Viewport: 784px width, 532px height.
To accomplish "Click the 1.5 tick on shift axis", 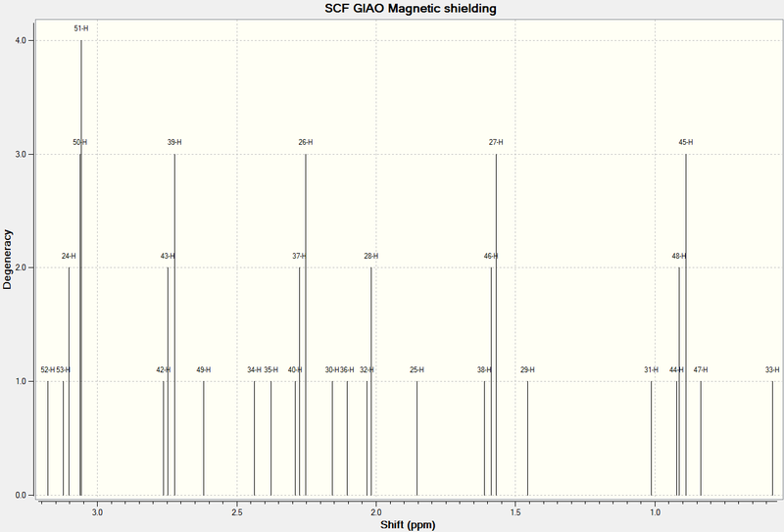I will [x=515, y=512].
